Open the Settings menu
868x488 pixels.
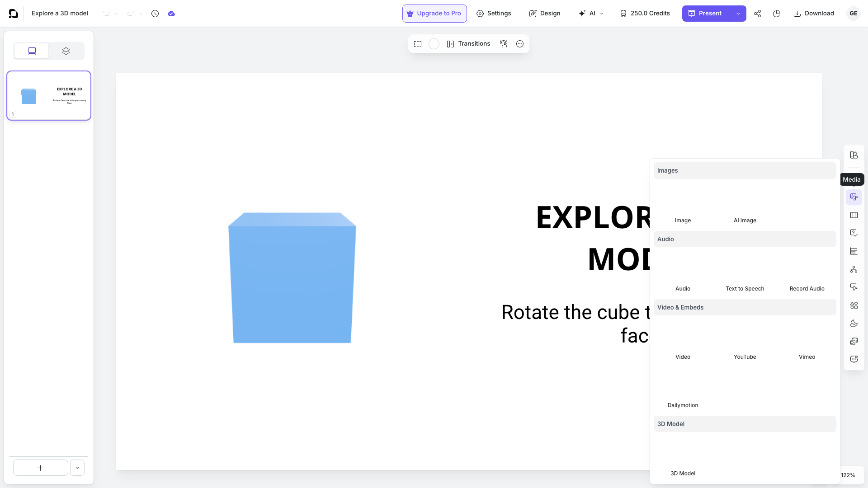tap(494, 14)
